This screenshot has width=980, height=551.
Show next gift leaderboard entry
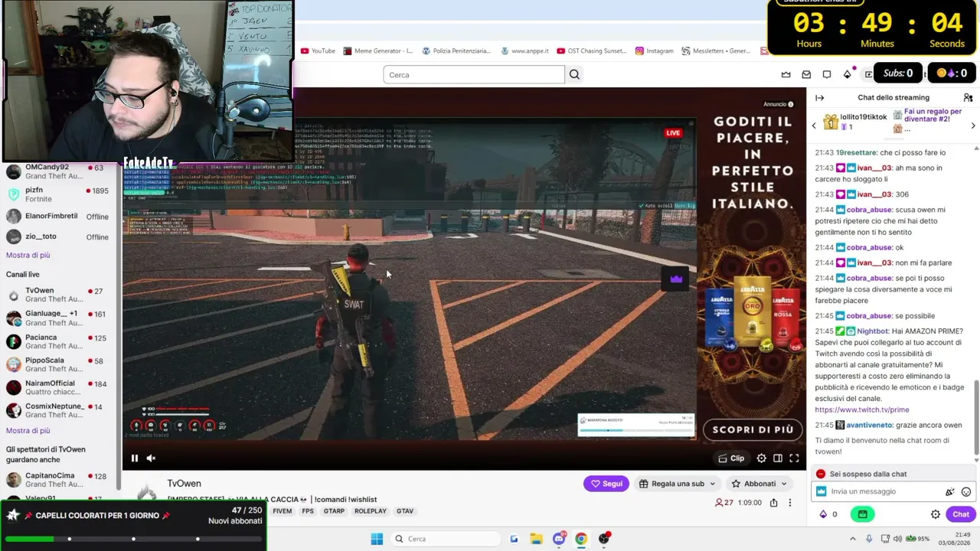pyautogui.click(x=973, y=126)
